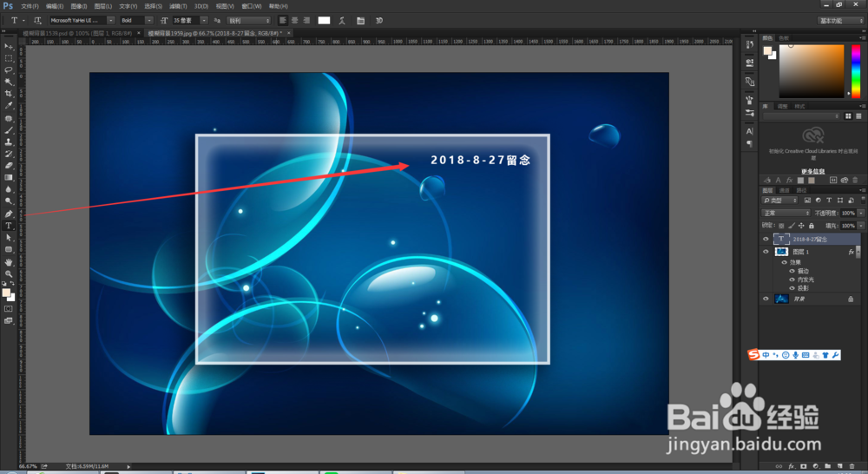Select the Crop tool
Screen dimensions: 868x474
click(9, 94)
